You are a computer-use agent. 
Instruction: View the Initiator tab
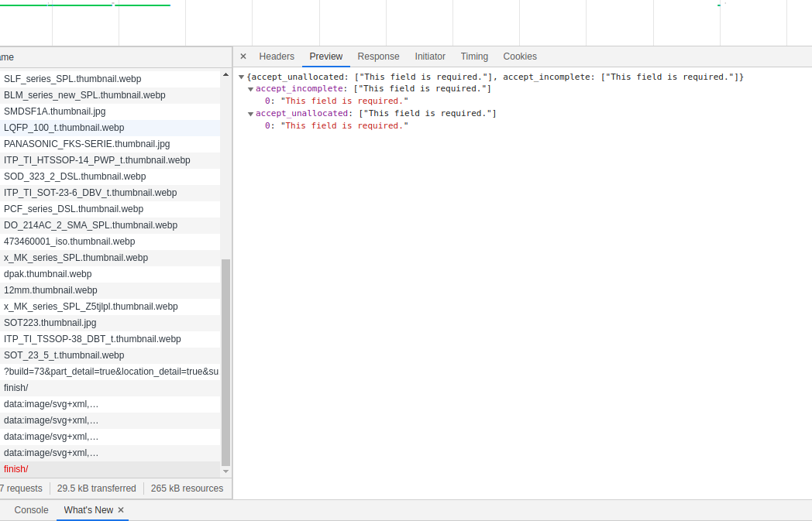tap(430, 56)
